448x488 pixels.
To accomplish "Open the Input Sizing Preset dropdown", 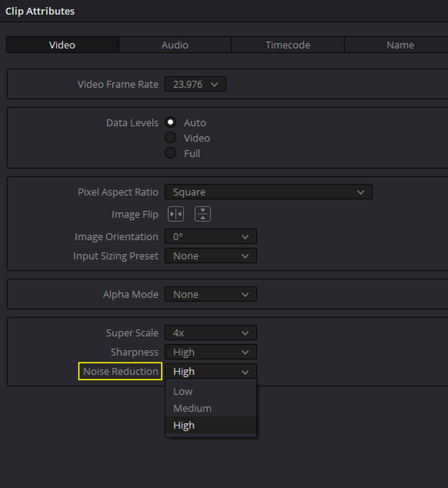I will tap(211, 256).
